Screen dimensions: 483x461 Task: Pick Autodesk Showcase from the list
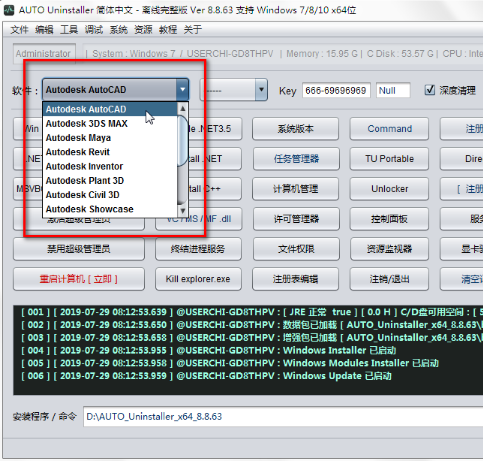coord(110,209)
